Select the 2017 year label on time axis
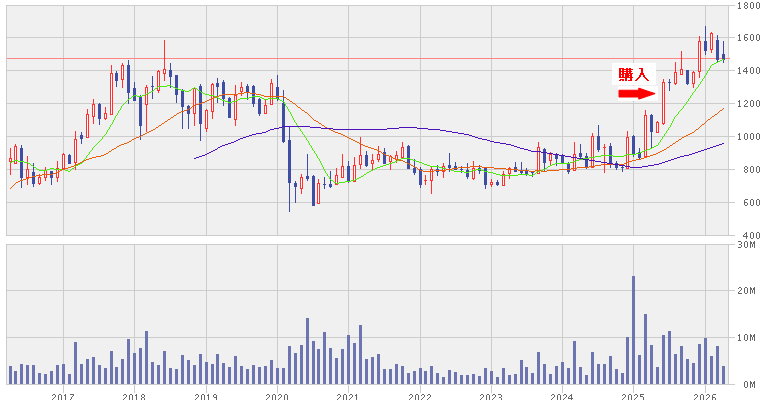This screenshot has width=765, height=400. click(x=62, y=395)
